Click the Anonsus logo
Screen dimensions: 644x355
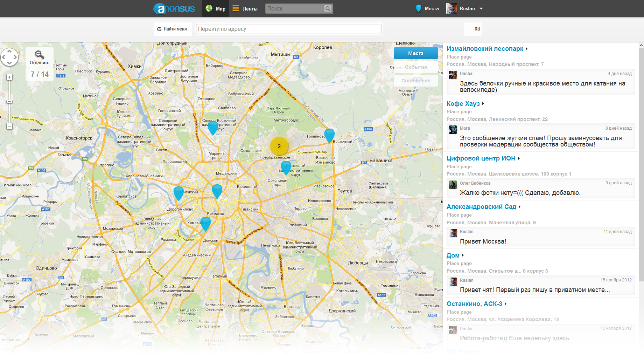pyautogui.click(x=174, y=8)
